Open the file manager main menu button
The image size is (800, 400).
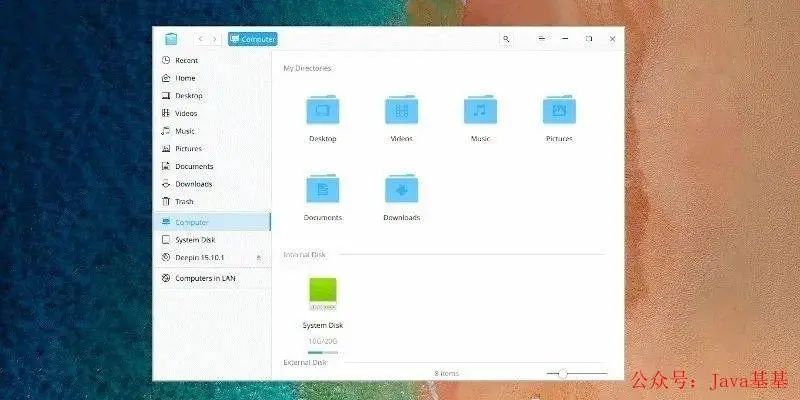pos(542,39)
